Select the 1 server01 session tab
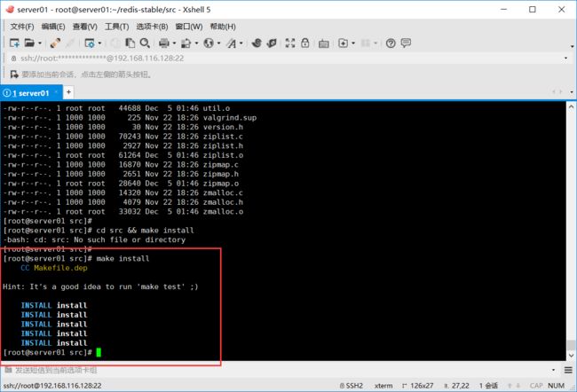Viewport: 577px width, 392px height. click(x=31, y=93)
